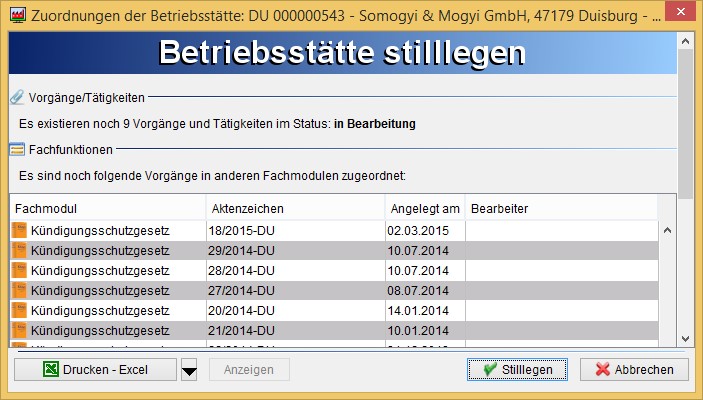Select Aktenzeichen 29/2014-DU

coord(241,251)
